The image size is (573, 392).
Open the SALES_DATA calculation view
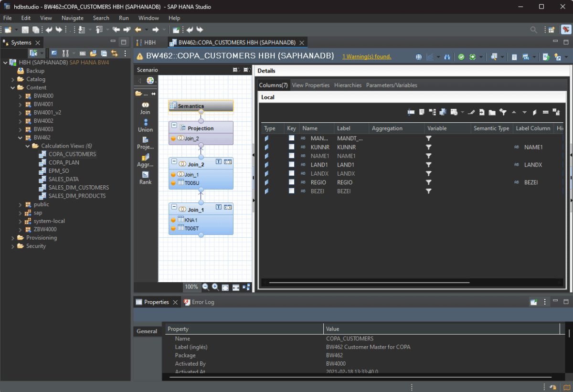(x=64, y=180)
